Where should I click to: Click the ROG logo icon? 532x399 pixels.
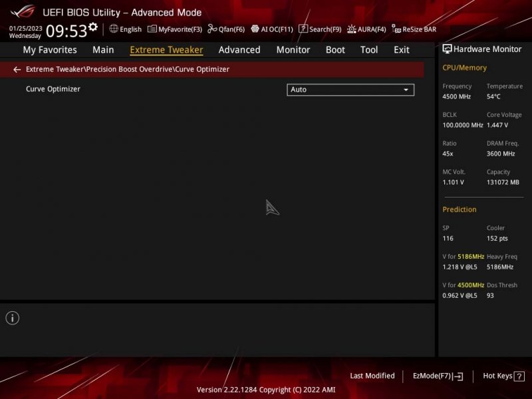[x=23, y=11]
